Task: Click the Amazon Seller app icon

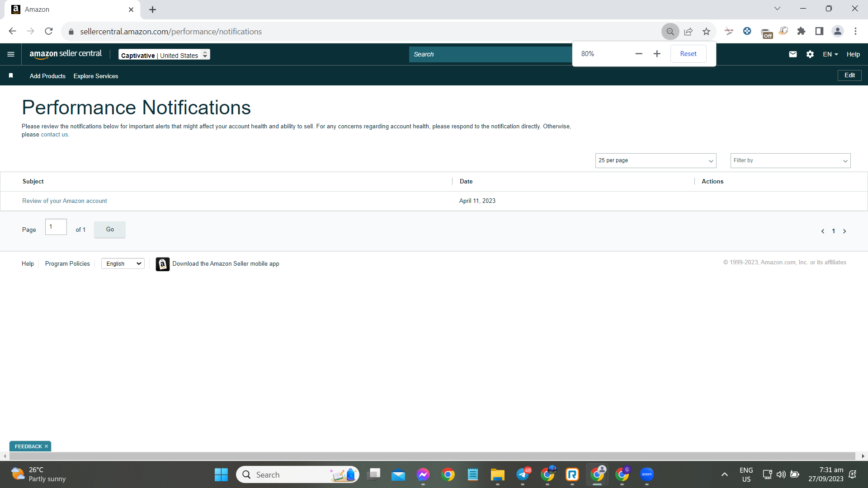Action: (163, 264)
